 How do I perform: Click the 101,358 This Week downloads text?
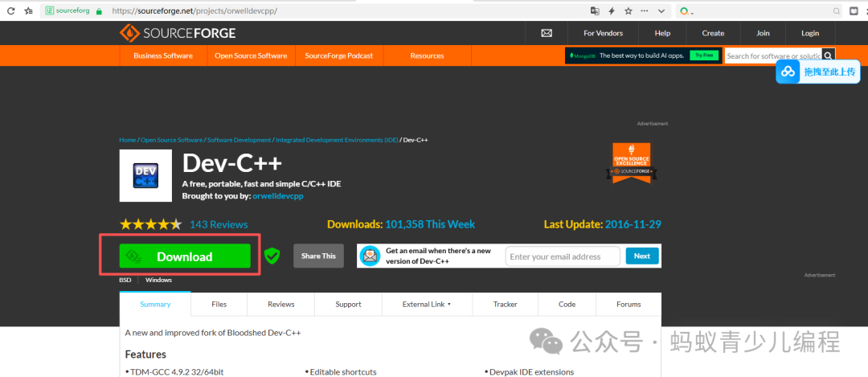430,224
